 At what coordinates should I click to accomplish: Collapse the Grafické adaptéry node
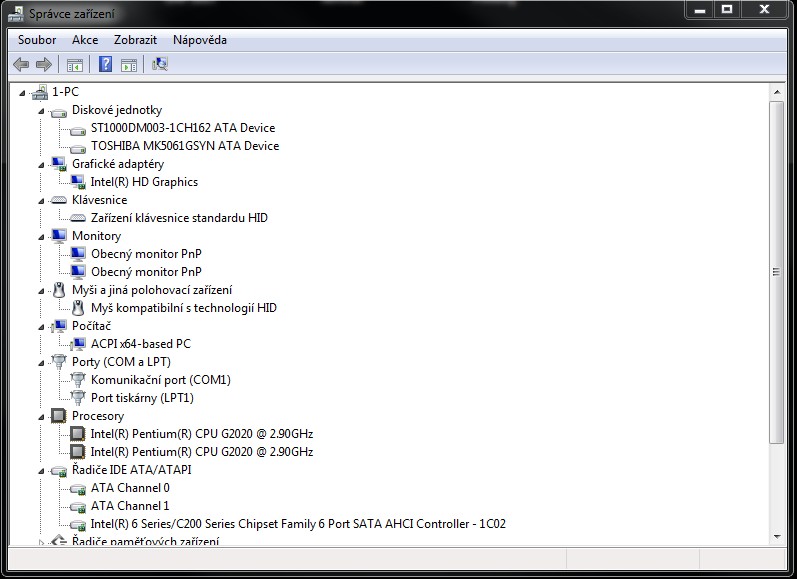[x=41, y=165]
